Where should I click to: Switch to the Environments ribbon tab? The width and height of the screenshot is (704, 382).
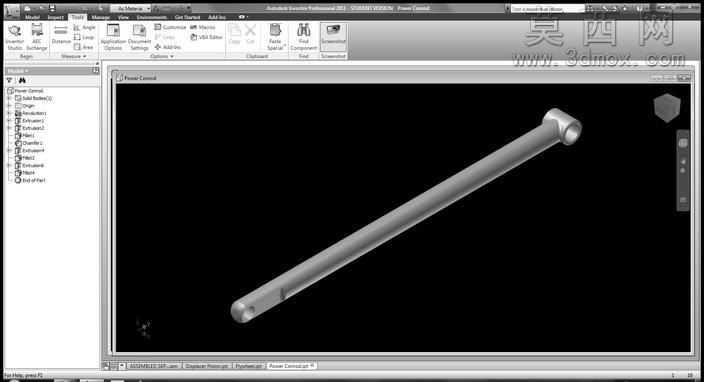(x=152, y=17)
